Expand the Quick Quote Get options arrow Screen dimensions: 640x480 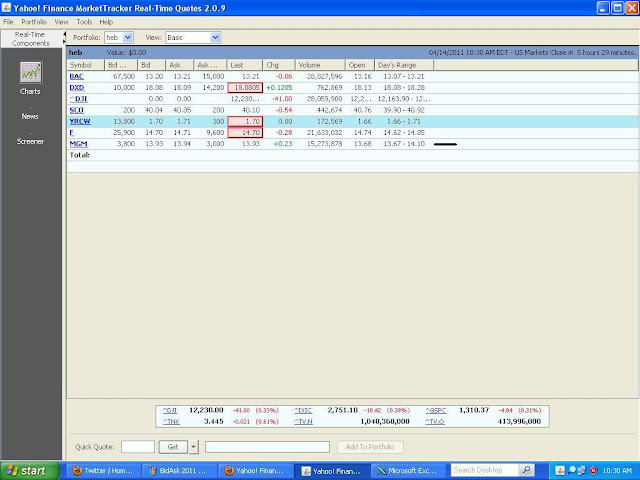tap(193, 447)
